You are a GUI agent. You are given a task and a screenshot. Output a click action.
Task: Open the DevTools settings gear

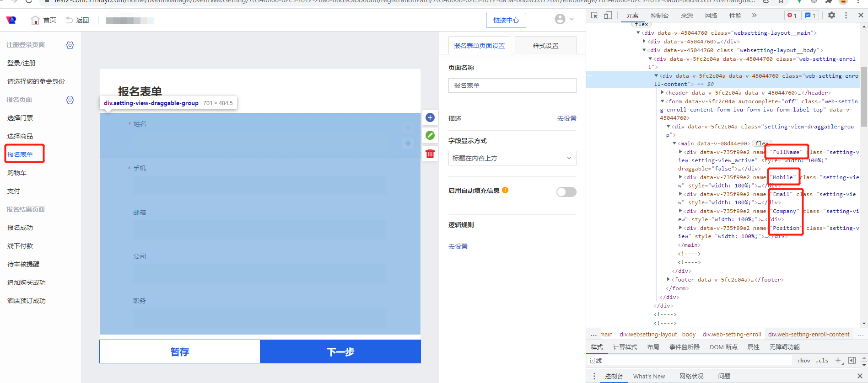(831, 16)
